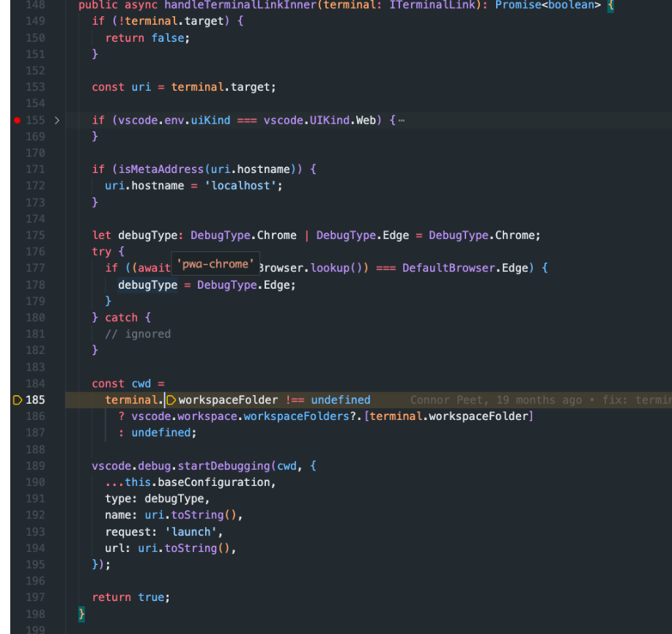Click isMetaAddress function call on line 171
This screenshot has height=634, width=672.
tap(160, 169)
